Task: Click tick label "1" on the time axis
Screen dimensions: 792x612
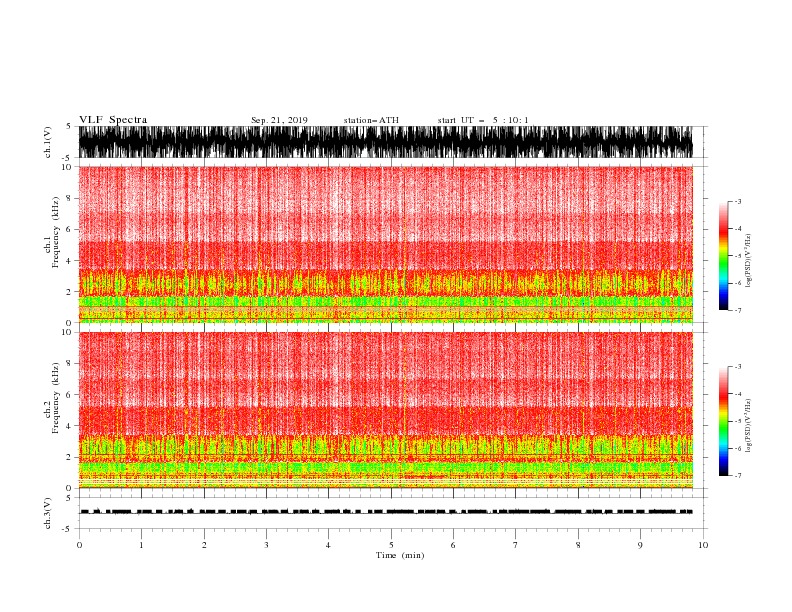Action: [x=141, y=545]
